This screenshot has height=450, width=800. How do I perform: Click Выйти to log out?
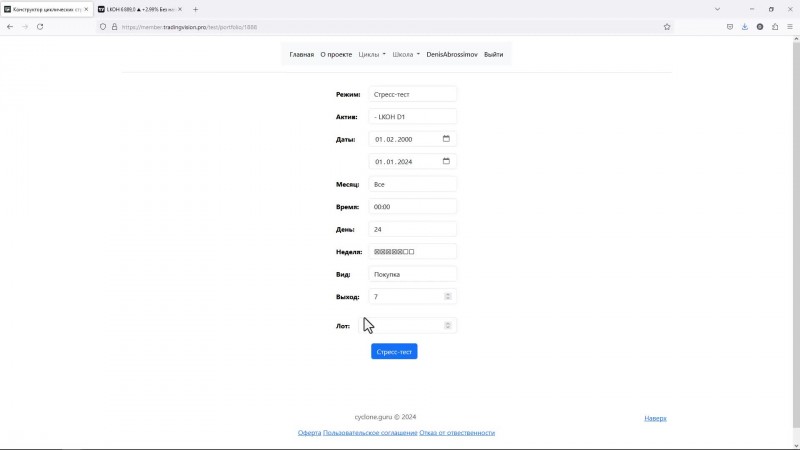click(493, 54)
